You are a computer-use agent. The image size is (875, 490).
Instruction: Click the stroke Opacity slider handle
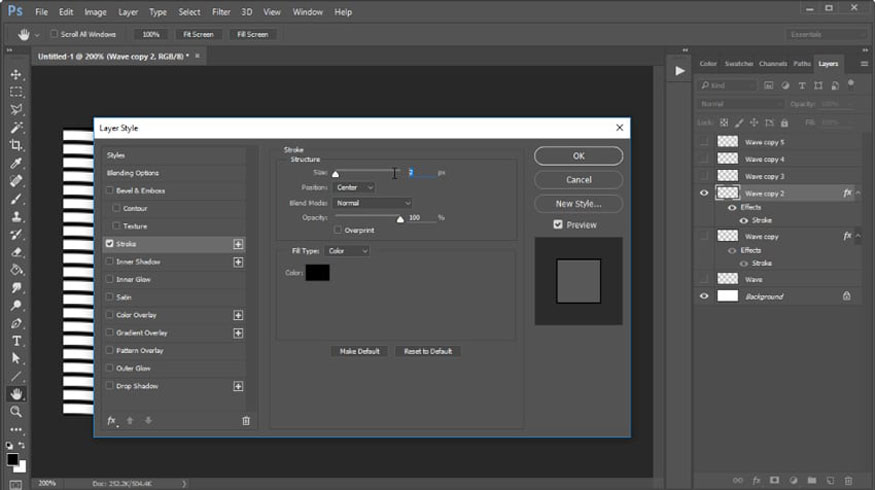point(400,219)
